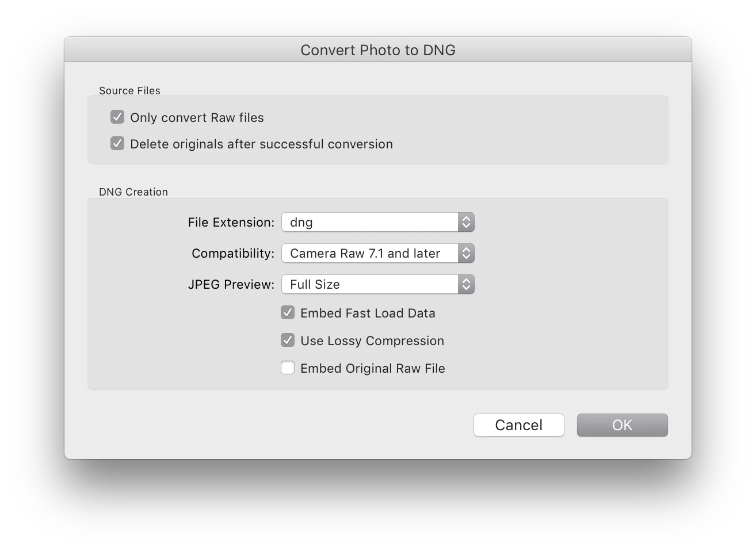Uncheck Delete originals after successful conversion

click(117, 144)
